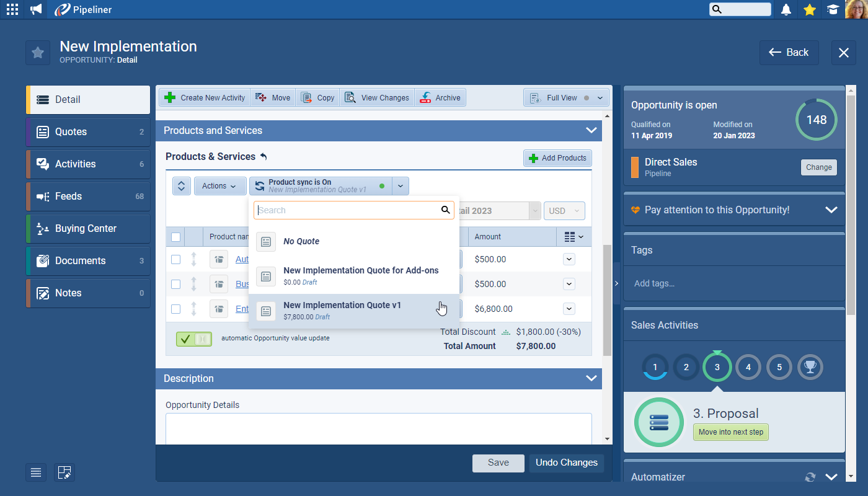
Task: Click the Add Products button
Action: 557,158
